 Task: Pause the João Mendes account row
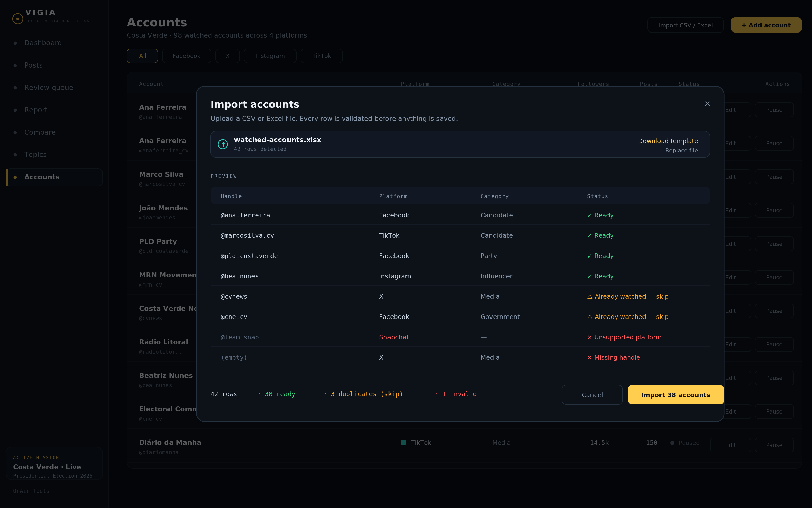774,210
